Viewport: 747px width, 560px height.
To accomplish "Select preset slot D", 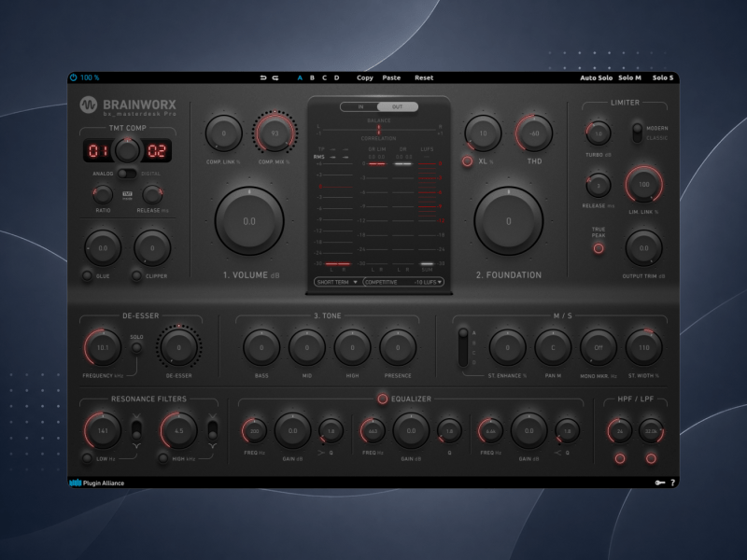I will pos(337,77).
